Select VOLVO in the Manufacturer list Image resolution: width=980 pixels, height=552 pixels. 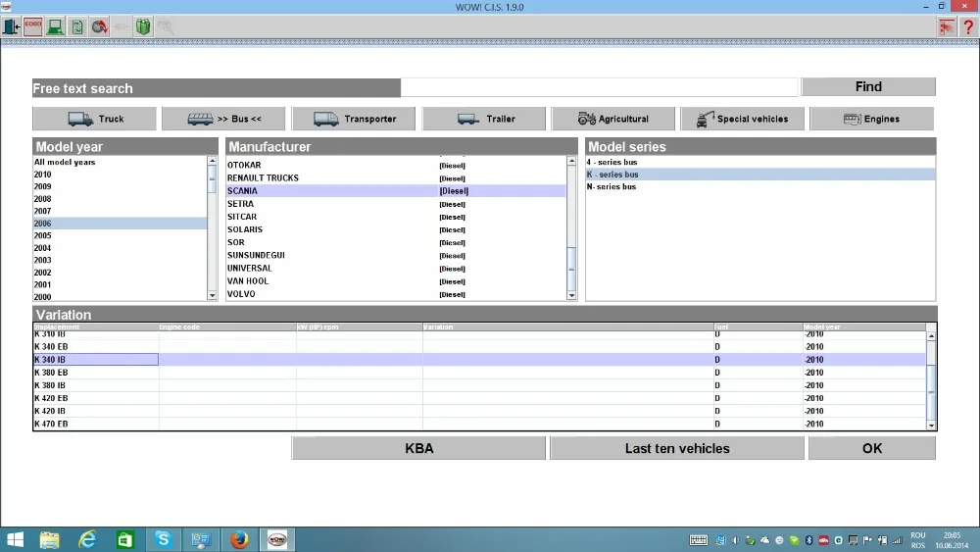[x=396, y=294]
